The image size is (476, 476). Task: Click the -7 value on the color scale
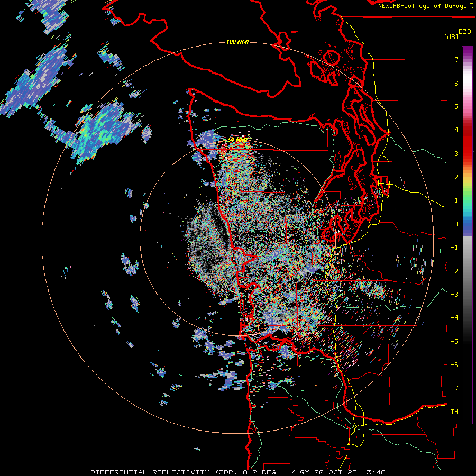click(x=454, y=388)
